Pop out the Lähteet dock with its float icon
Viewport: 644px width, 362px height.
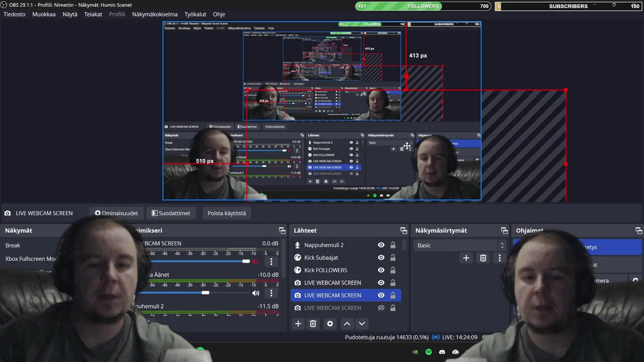404,230
